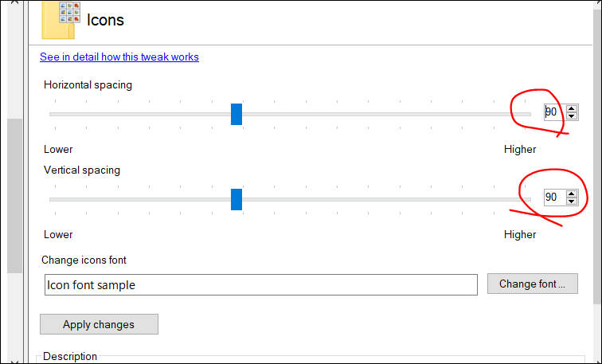Image resolution: width=602 pixels, height=364 pixels.
Task: Click inside the 'Icon font sample' text box
Action: [261, 285]
